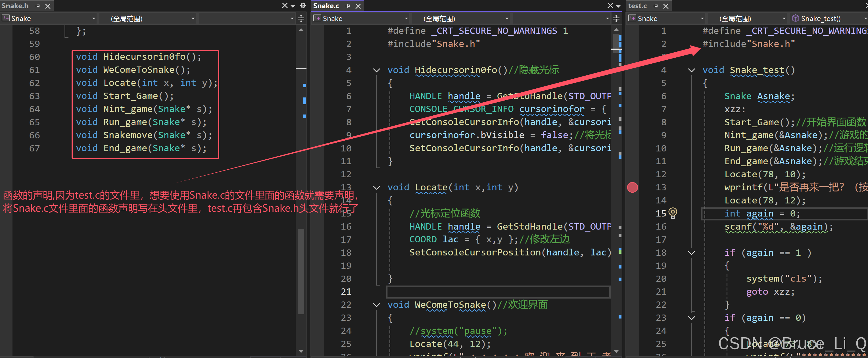Collapse the if (again == 1) block
The width and height of the screenshot is (868, 358).
tap(691, 253)
